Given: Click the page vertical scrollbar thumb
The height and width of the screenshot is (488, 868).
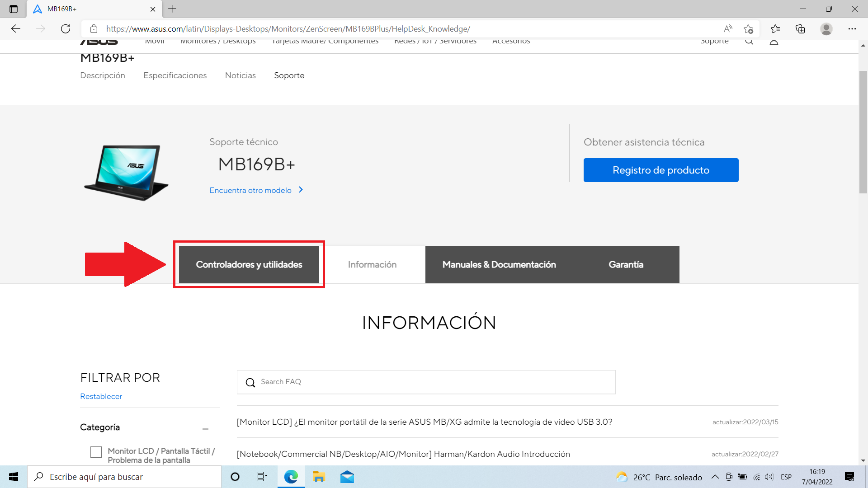Looking at the screenshot, I should click(x=863, y=131).
